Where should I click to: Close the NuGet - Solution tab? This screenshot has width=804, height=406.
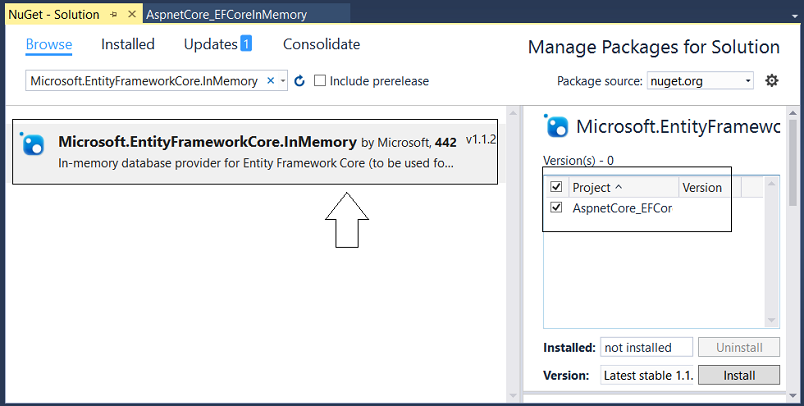(x=132, y=14)
